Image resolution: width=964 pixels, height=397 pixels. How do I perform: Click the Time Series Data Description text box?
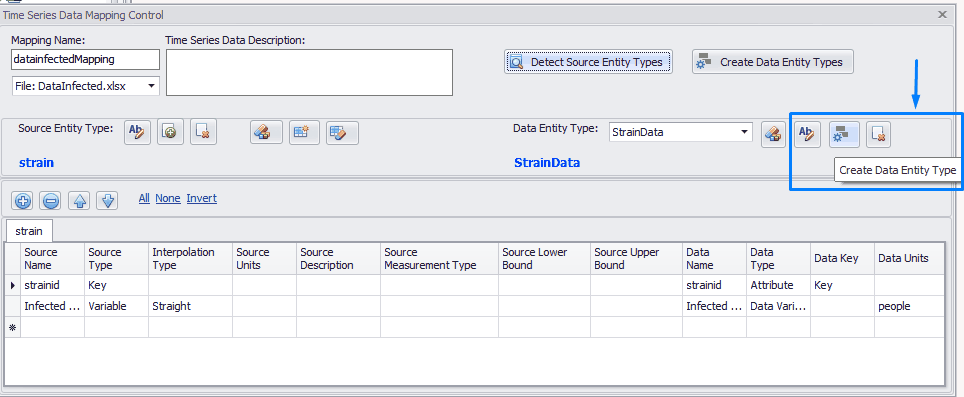pos(309,73)
